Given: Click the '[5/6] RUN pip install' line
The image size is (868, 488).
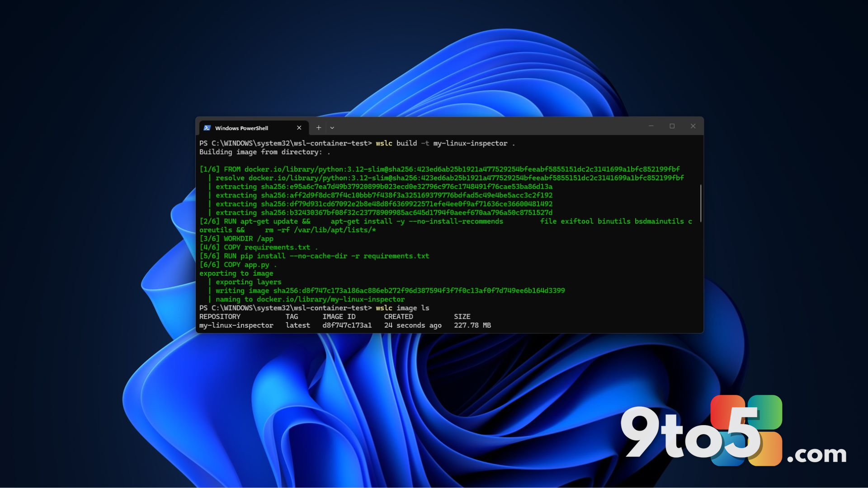Looking at the screenshot, I should (314, 256).
